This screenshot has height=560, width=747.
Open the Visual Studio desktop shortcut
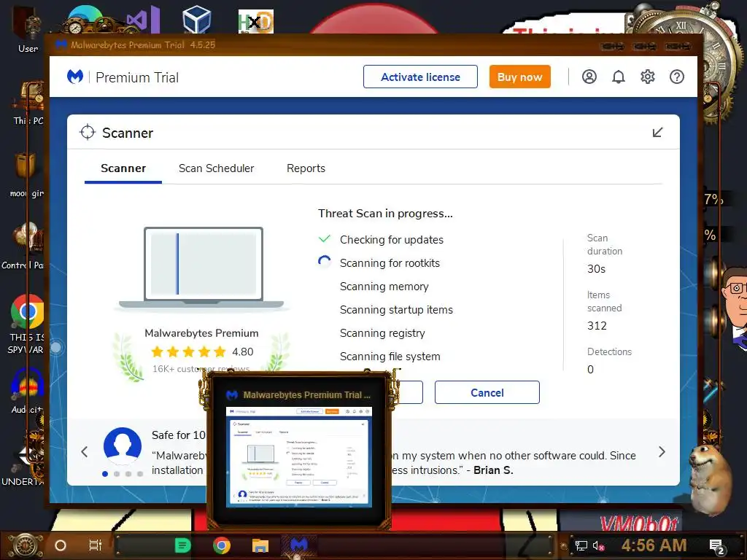[x=143, y=19]
